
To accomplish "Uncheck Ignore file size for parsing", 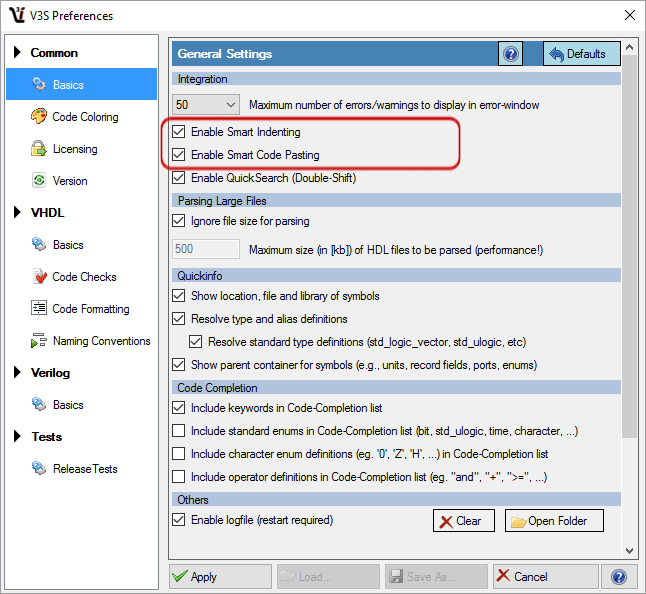I will click(x=178, y=221).
